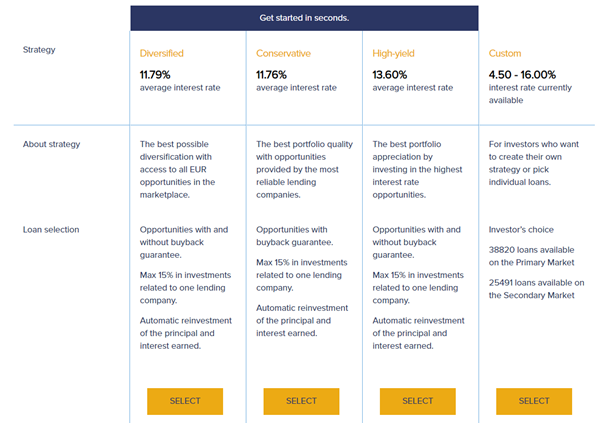
Task: Click the "Loan selection" row label
Action: [x=50, y=230]
